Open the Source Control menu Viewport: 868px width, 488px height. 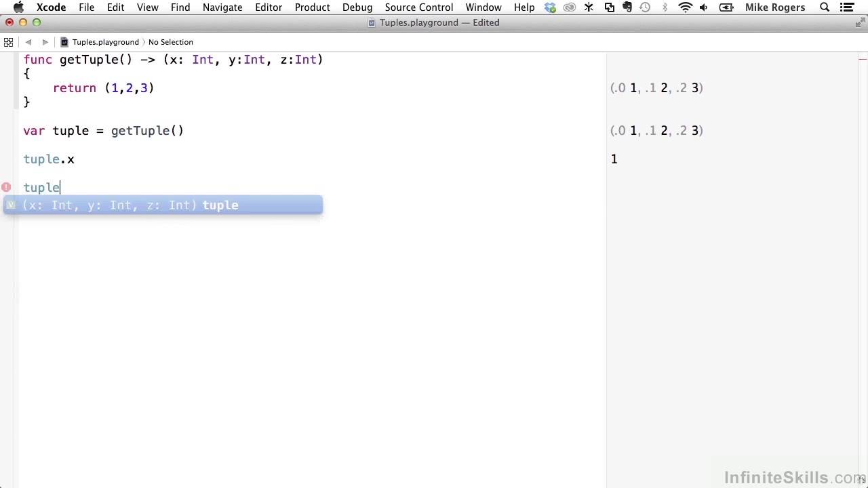pyautogui.click(x=419, y=7)
